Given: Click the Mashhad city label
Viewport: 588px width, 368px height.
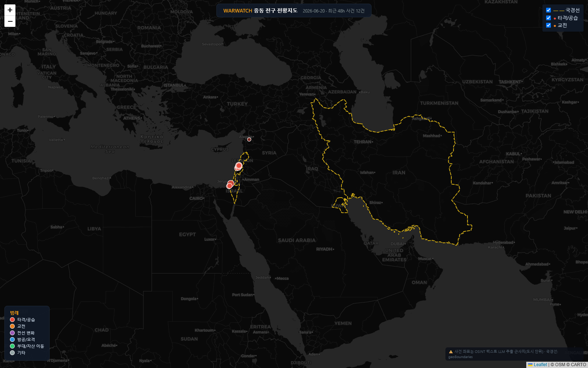Looking at the screenshot, I should click(x=432, y=136).
